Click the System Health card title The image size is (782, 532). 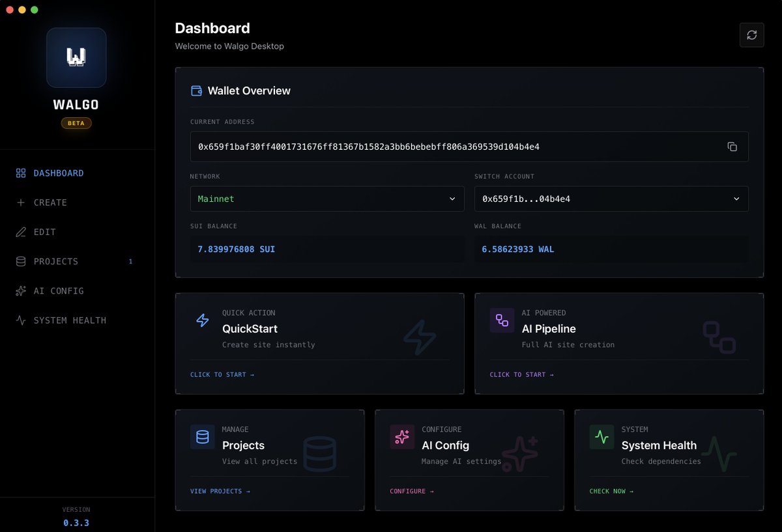coord(659,445)
